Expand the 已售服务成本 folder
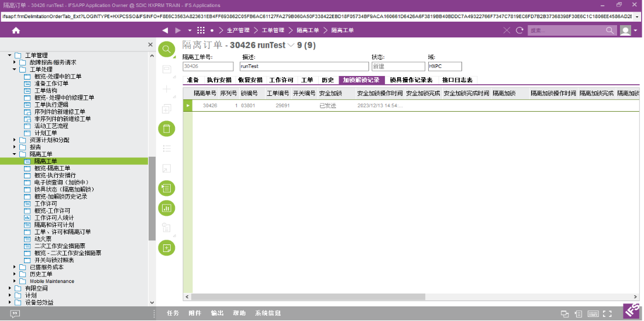The image size is (644, 321). pyautogui.click(x=15, y=267)
